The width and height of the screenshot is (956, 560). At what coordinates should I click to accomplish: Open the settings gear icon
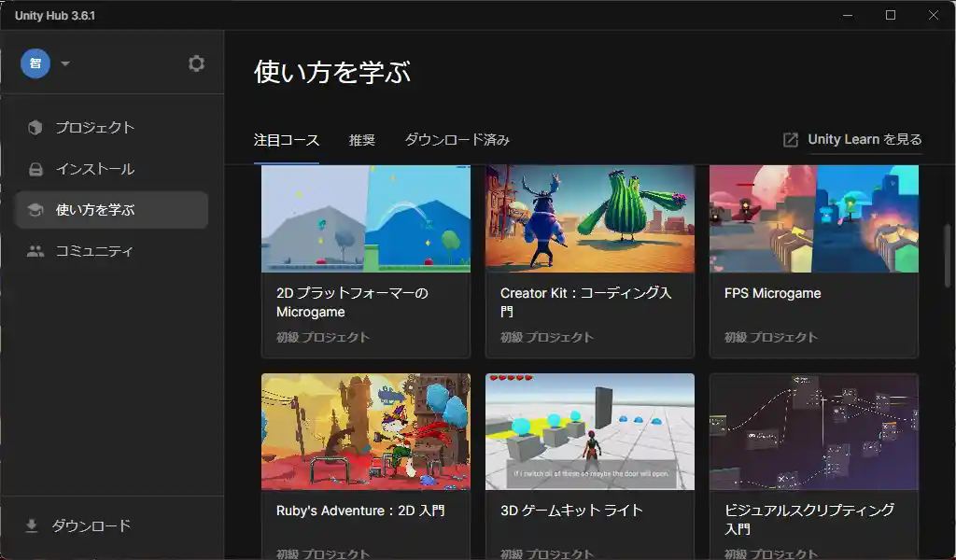point(196,63)
